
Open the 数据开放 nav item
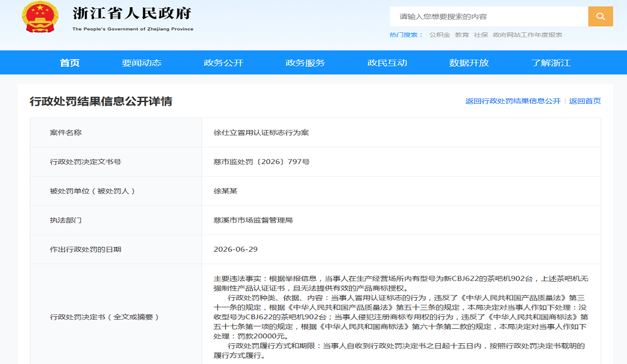point(469,63)
